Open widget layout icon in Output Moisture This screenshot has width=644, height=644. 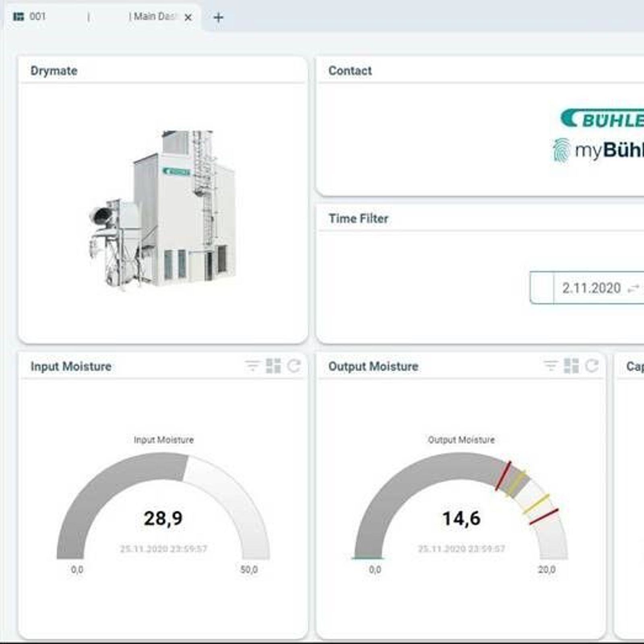pos(571,366)
